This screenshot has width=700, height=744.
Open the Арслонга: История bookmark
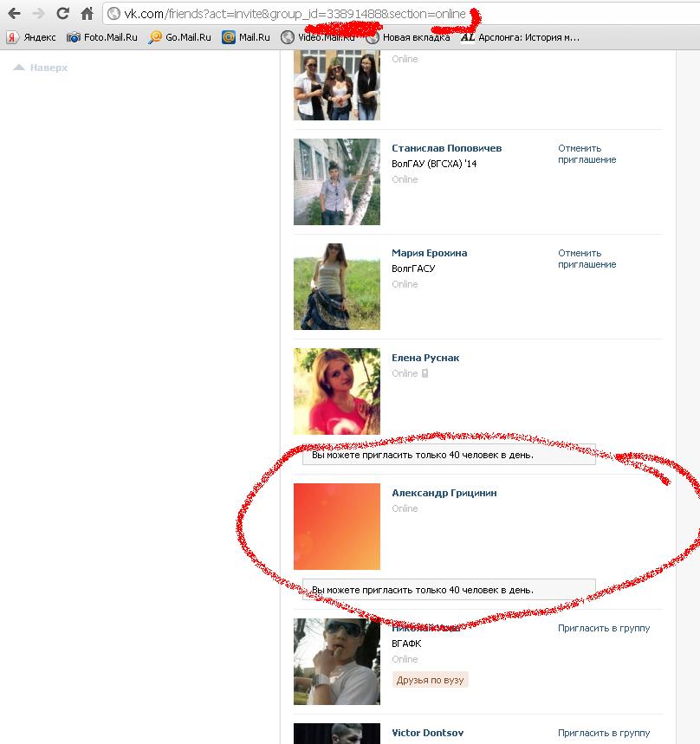[x=521, y=37]
